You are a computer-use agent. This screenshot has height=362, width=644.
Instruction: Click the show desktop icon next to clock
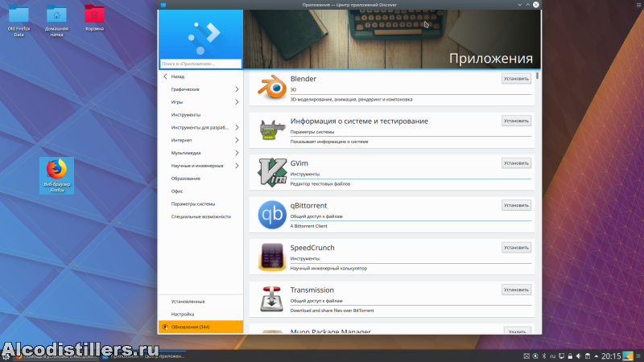pyautogui.click(x=628, y=356)
